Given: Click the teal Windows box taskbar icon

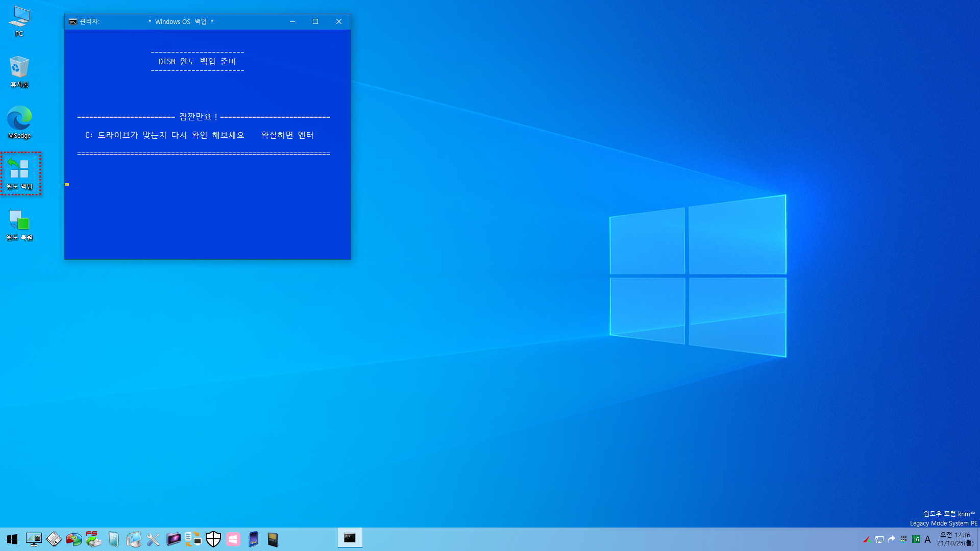Looking at the screenshot, I should [113, 539].
